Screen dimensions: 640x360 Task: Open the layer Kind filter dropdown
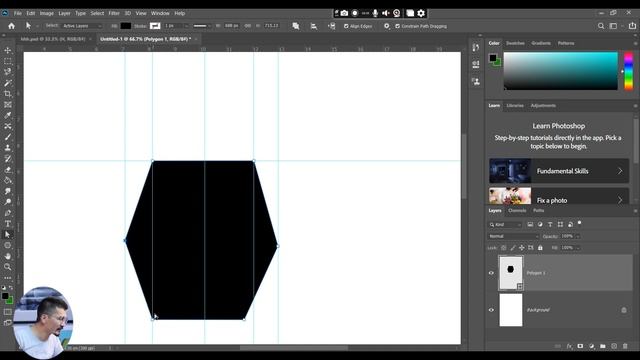pos(505,224)
